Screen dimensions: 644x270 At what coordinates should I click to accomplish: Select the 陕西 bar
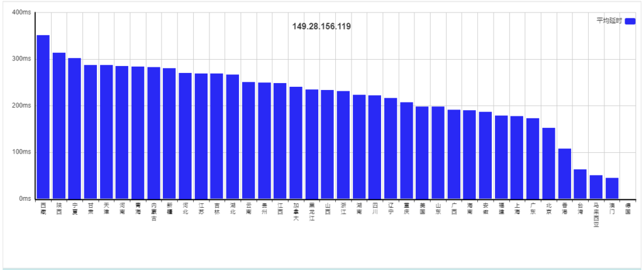click(58, 126)
